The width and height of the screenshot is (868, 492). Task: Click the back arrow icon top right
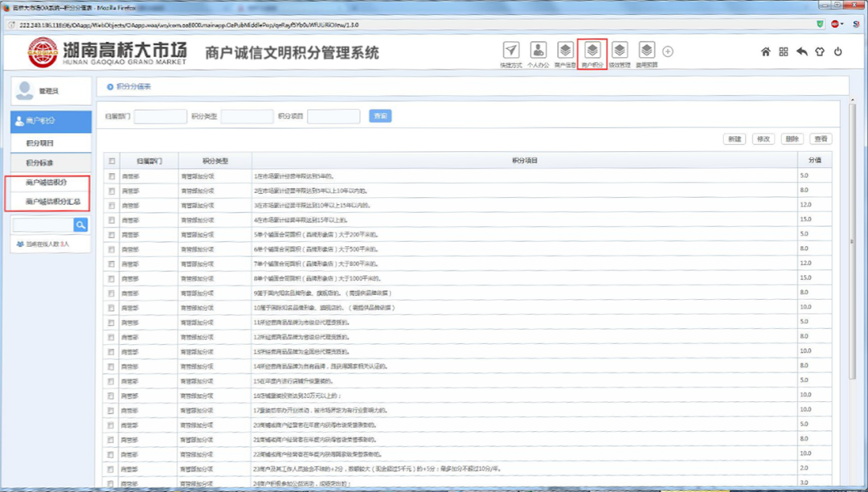(800, 50)
